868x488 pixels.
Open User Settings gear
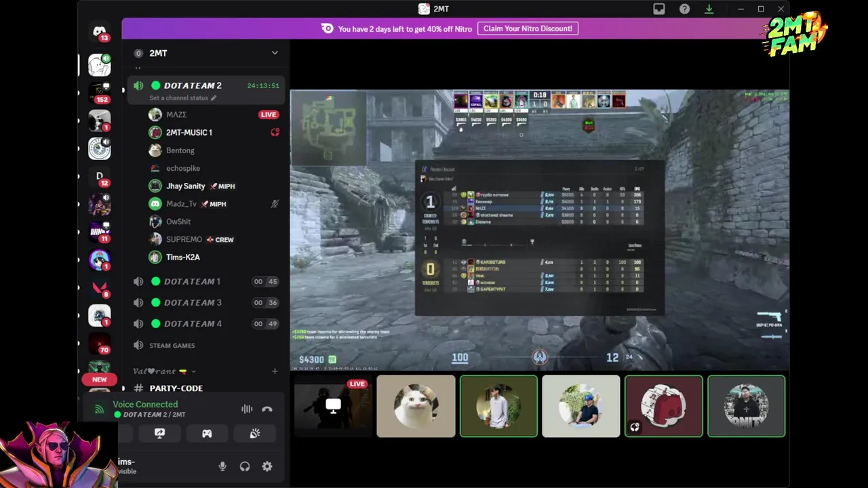tap(267, 466)
